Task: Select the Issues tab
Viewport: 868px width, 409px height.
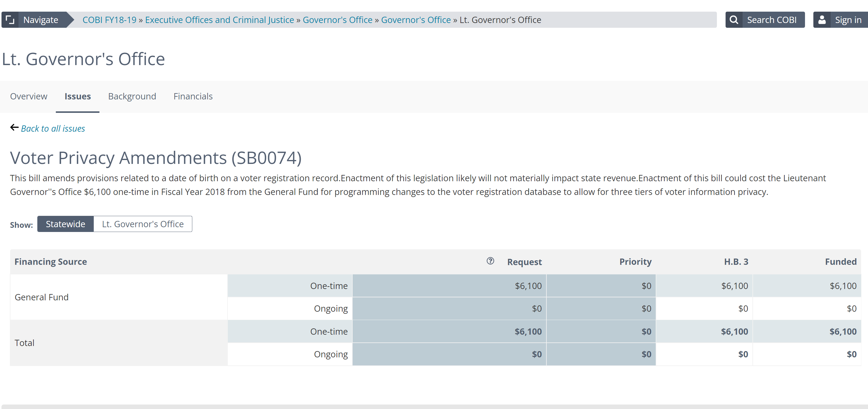Action: [x=78, y=96]
